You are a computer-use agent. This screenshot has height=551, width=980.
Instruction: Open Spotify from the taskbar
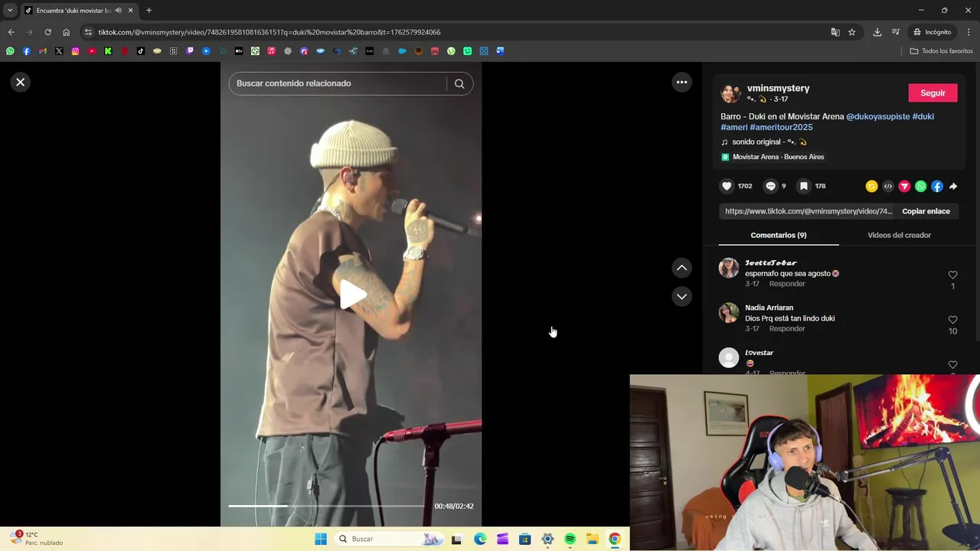point(570,540)
